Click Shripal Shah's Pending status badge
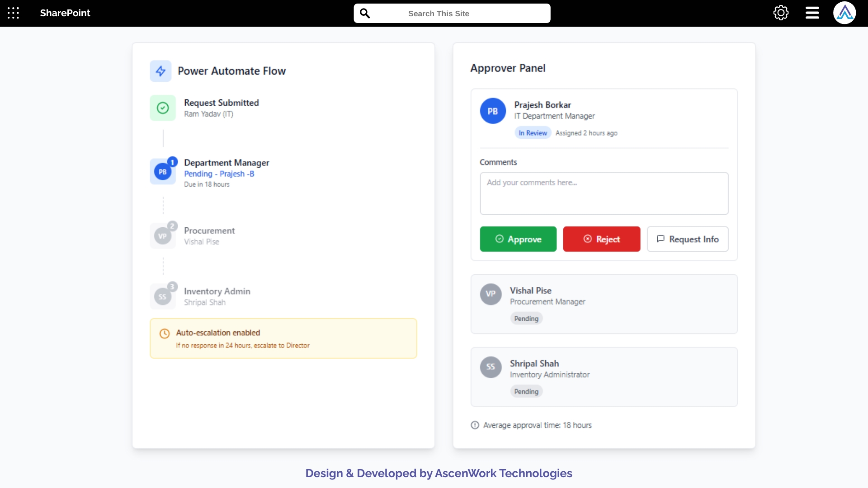Viewport: 868px width, 488px height. 526,391
